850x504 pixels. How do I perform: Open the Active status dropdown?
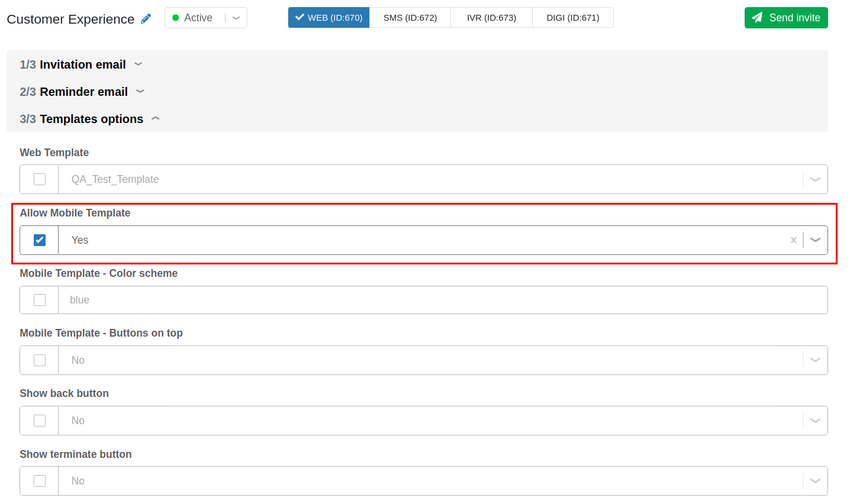coord(206,18)
